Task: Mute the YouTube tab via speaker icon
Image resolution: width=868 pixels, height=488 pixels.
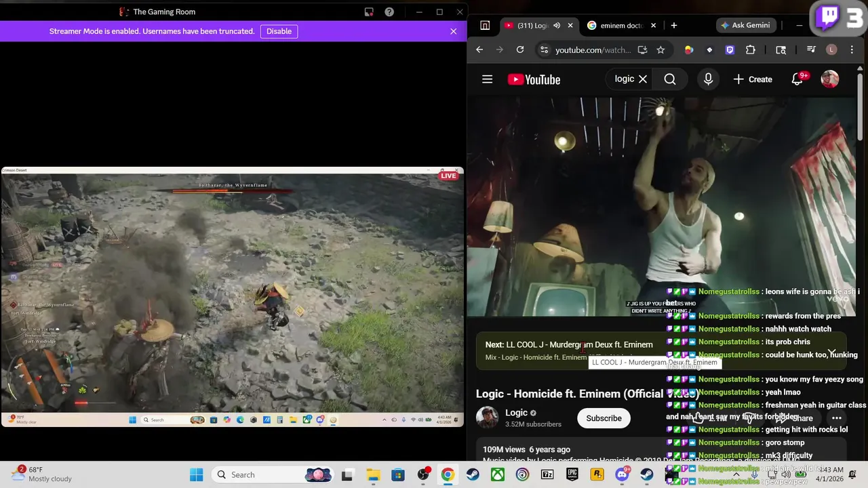Action: tap(557, 25)
